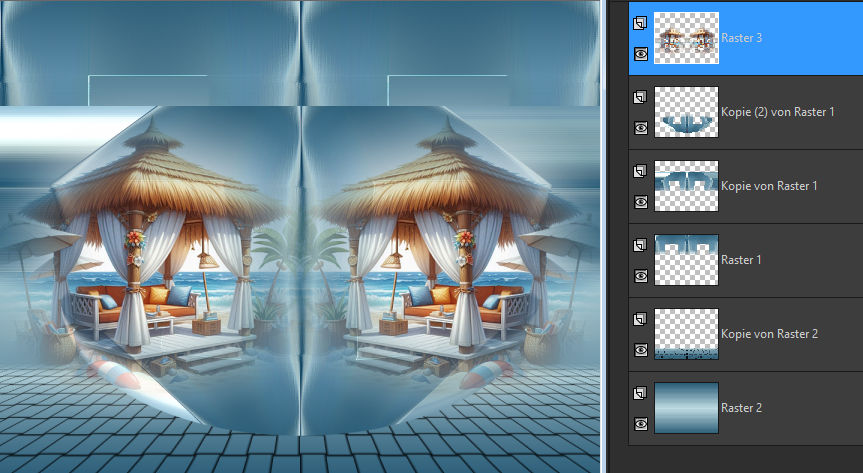Image resolution: width=863 pixels, height=473 pixels.
Task: Click the Raster 2 layer name
Action: (x=742, y=408)
